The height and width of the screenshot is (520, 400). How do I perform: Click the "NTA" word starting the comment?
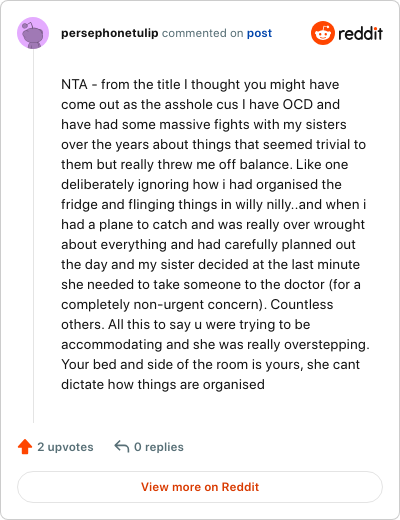point(74,84)
